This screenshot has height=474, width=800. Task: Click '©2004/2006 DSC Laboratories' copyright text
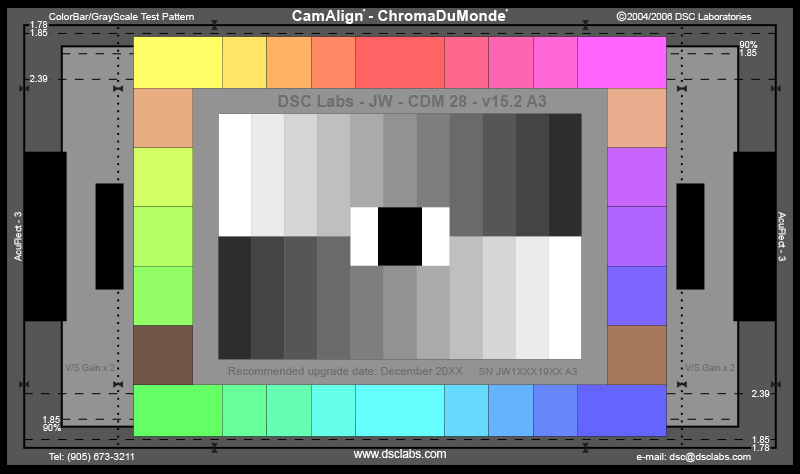point(684,17)
